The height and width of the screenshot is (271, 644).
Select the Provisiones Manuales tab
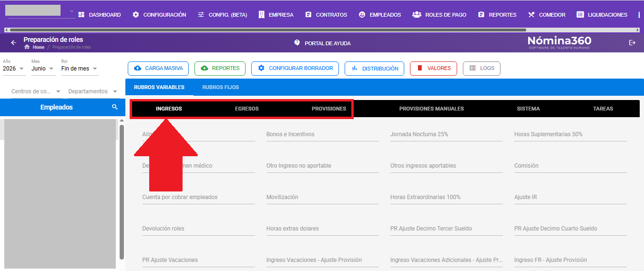(431, 109)
